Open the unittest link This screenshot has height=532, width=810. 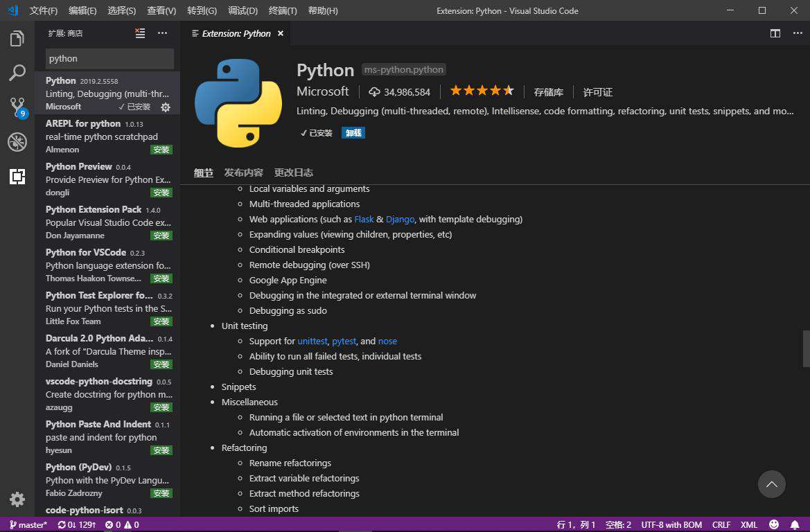coord(312,342)
